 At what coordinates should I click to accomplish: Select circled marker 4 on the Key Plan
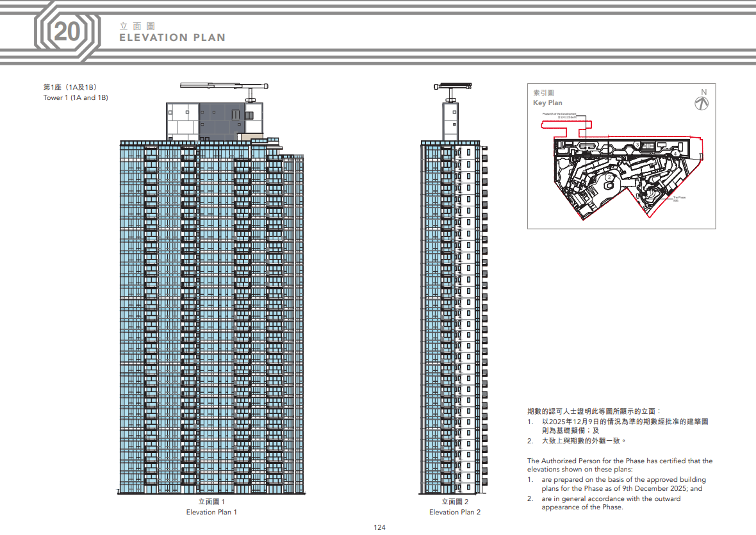tap(675, 154)
